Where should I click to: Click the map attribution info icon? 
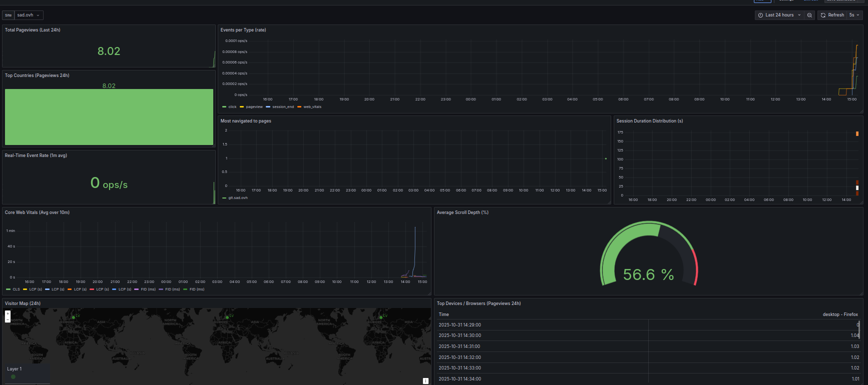tap(425, 381)
